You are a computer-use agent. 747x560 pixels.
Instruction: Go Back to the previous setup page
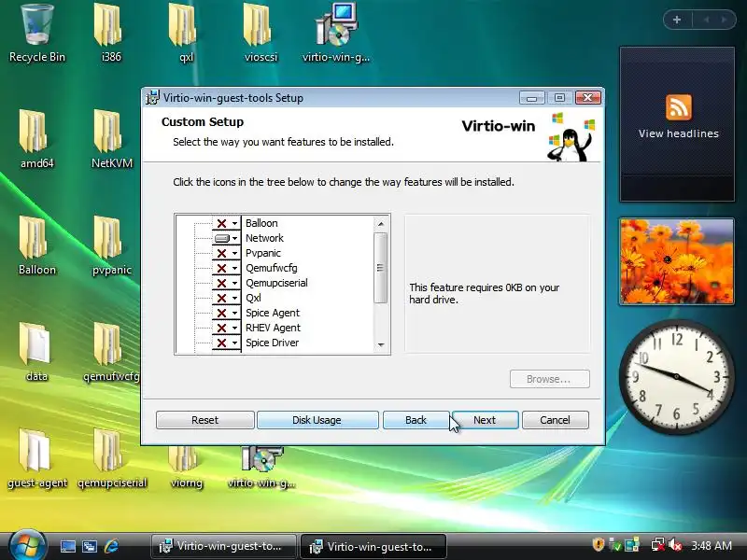click(x=416, y=420)
